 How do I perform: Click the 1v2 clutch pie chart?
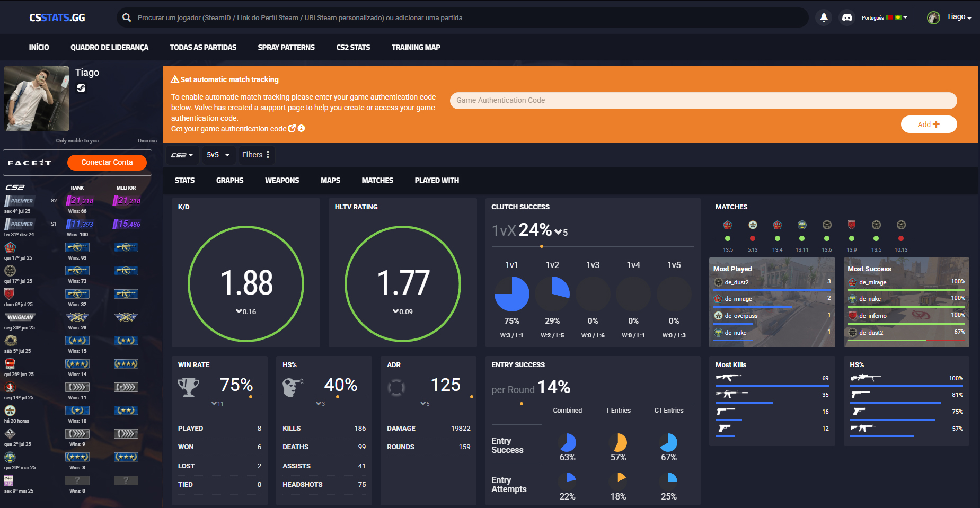[552, 293]
